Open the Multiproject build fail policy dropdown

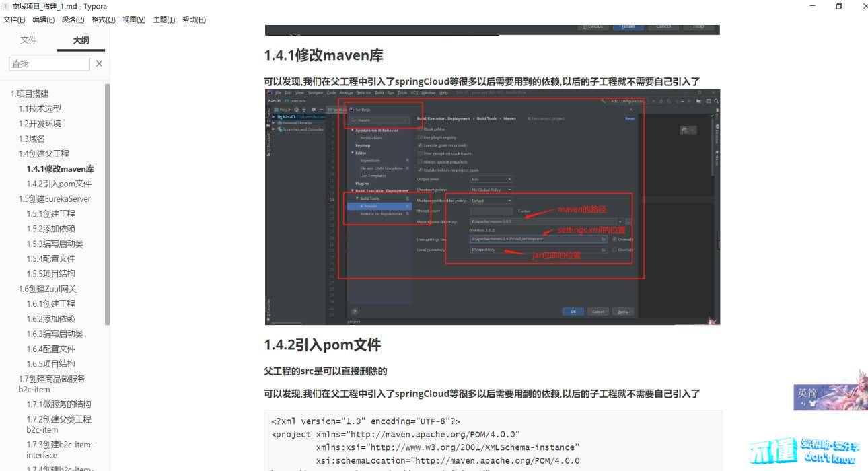[491, 201]
